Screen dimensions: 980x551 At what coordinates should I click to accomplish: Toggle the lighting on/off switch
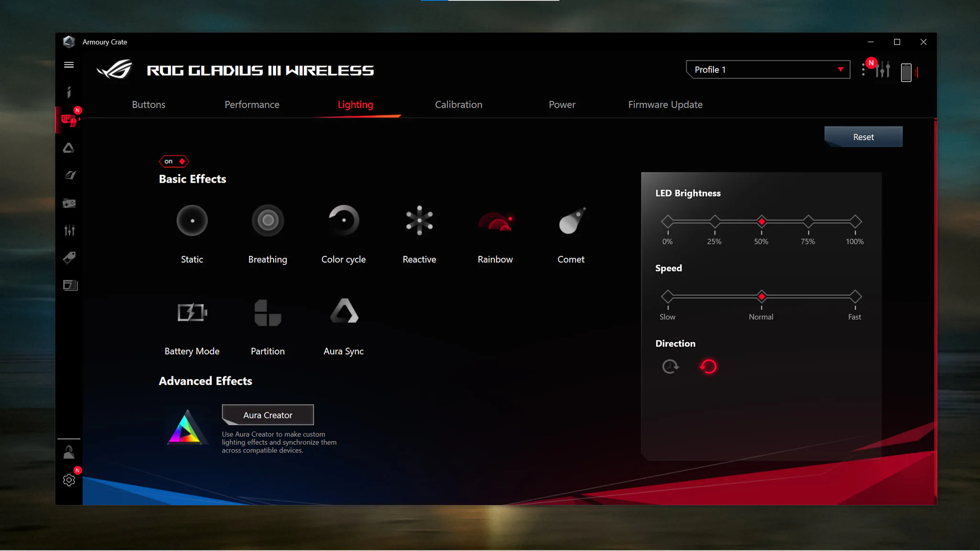174,161
